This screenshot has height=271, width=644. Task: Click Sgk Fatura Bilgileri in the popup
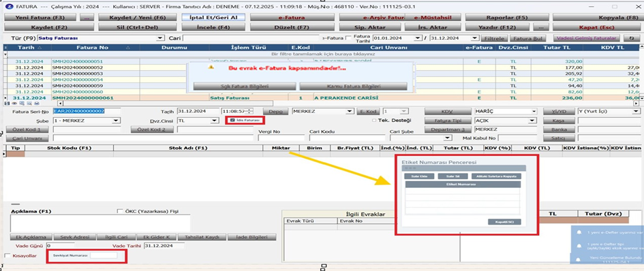click(x=245, y=86)
